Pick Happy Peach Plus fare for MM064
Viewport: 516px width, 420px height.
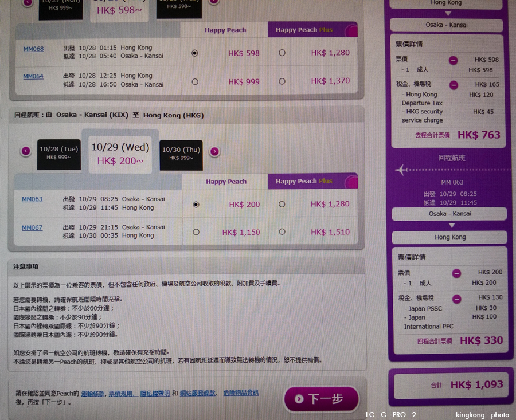282,81
